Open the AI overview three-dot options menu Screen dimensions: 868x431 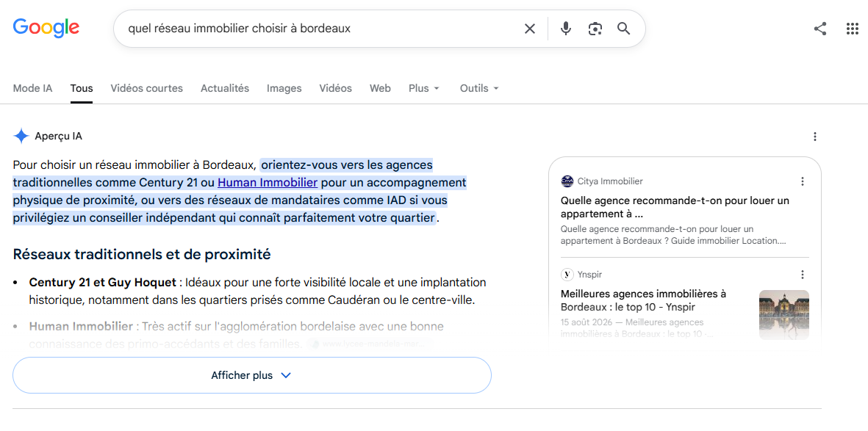tap(814, 137)
